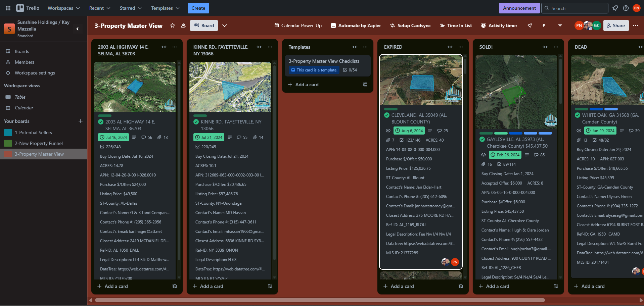Open list actions menu for EXPIRED list

(x=461, y=47)
